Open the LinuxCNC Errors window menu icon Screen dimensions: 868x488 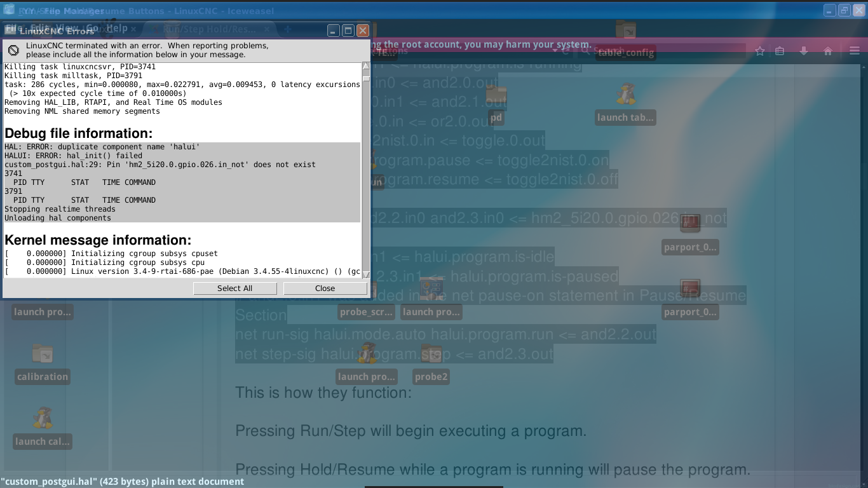[x=11, y=30]
